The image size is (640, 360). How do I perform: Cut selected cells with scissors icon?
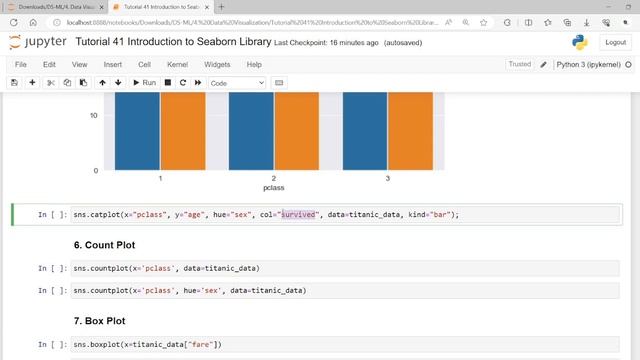51,83
